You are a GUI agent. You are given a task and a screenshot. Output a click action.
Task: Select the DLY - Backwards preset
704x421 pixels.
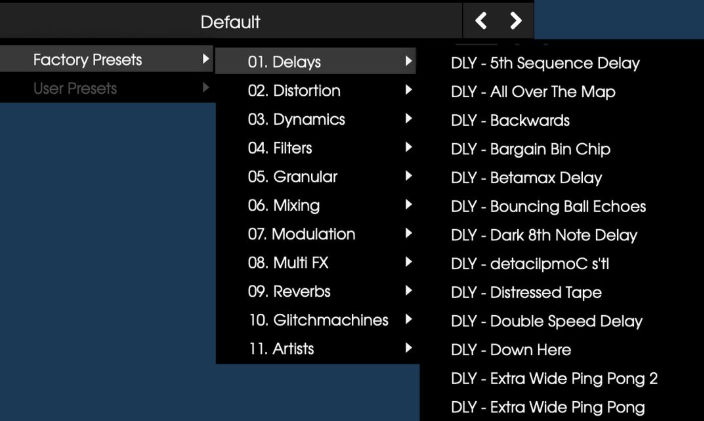[510, 120]
